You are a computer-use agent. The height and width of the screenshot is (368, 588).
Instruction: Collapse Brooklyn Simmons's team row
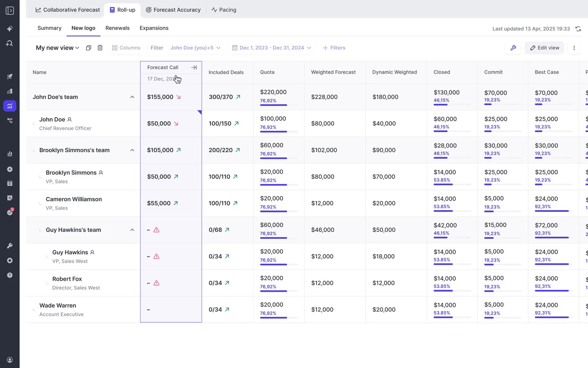(x=132, y=150)
